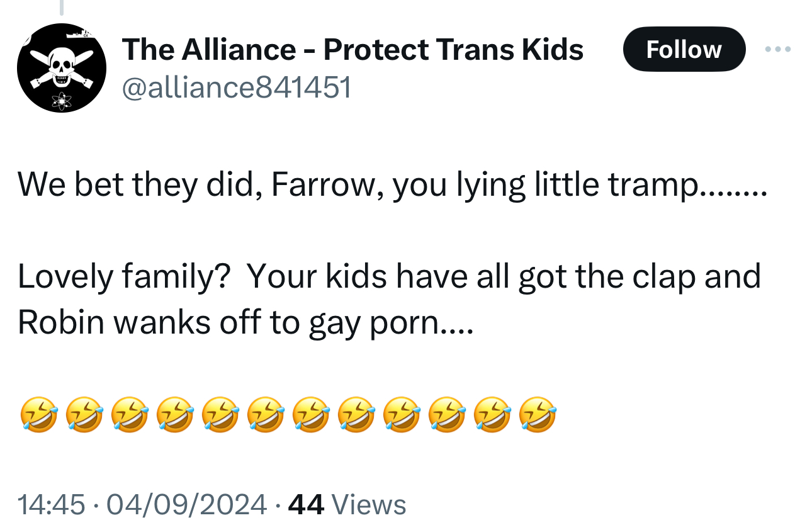This screenshot has width=812, height=530.
Task: Click the 04/09/2024 post date
Action: tap(187, 504)
